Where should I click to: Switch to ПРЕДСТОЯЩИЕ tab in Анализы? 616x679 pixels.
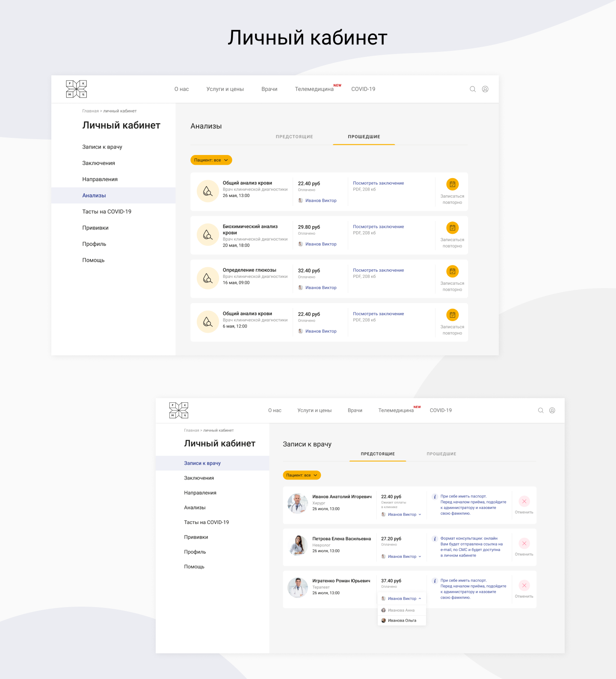tap(294, 137)
